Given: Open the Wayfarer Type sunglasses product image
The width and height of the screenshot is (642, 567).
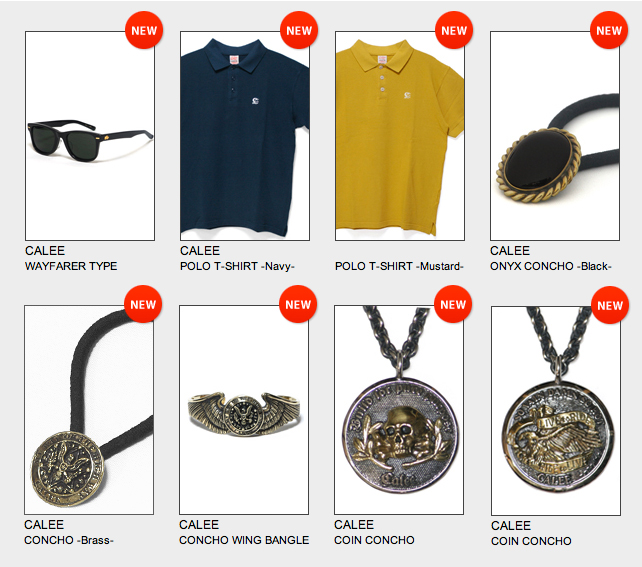Looking at the screenshot, I should point(90,136).
